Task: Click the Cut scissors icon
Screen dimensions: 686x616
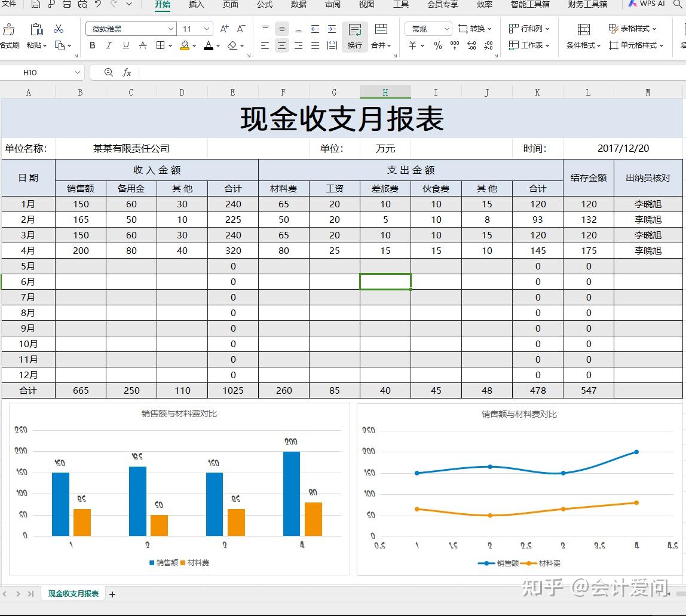Action: click(x=58, y=29)
